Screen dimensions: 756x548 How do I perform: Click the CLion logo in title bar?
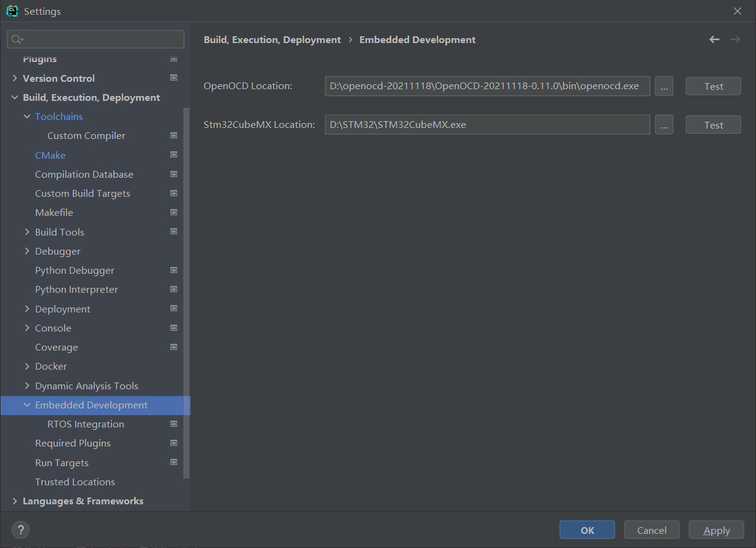(12, 11)
